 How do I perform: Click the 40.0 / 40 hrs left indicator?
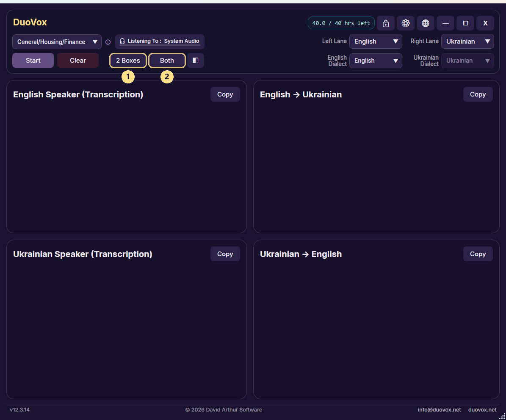point(341,23)
